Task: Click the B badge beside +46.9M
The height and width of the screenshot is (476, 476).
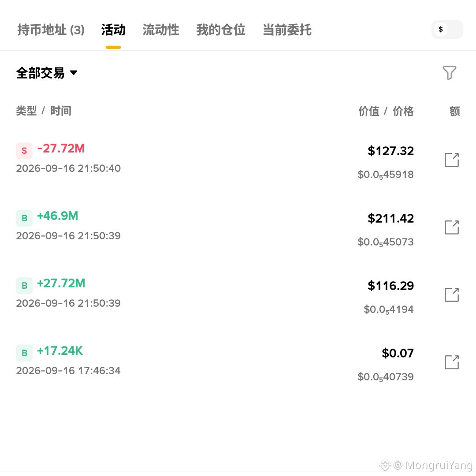Action: pyautogui.click(x=24, y=218)
